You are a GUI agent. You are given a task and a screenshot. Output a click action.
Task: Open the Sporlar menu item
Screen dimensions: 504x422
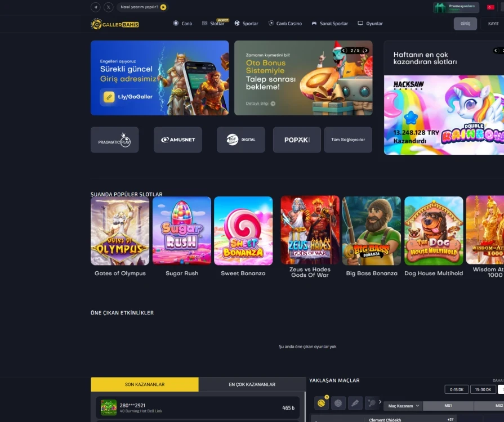246,24
